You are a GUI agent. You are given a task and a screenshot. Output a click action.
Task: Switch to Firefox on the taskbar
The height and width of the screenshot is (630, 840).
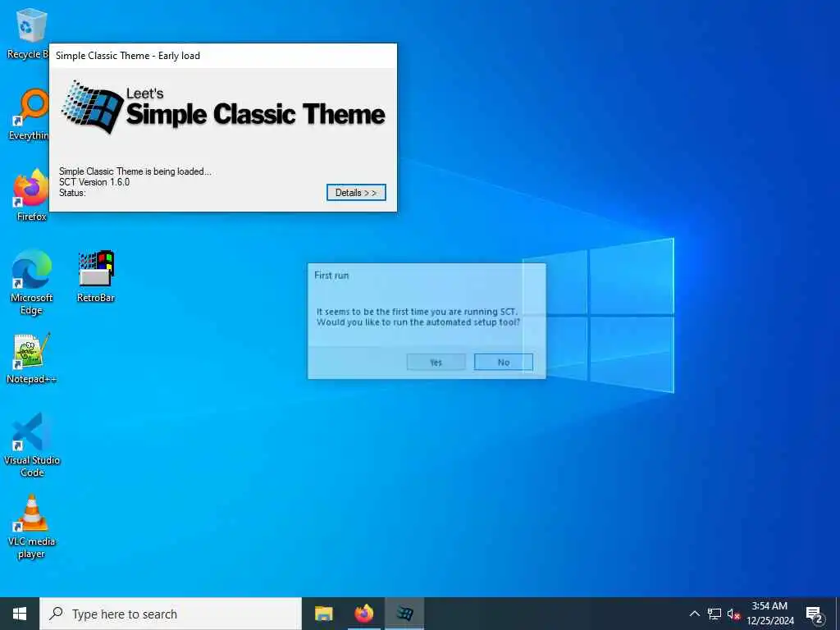[x=363, y=614]
